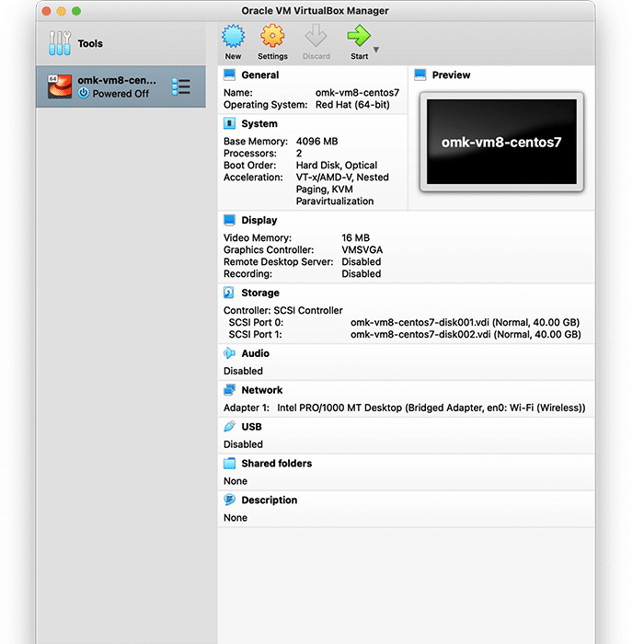Click Remote Desktop Server Disabled value
Image resolution: width=644 pixels, height=644 pixels.
coord(361,261)
